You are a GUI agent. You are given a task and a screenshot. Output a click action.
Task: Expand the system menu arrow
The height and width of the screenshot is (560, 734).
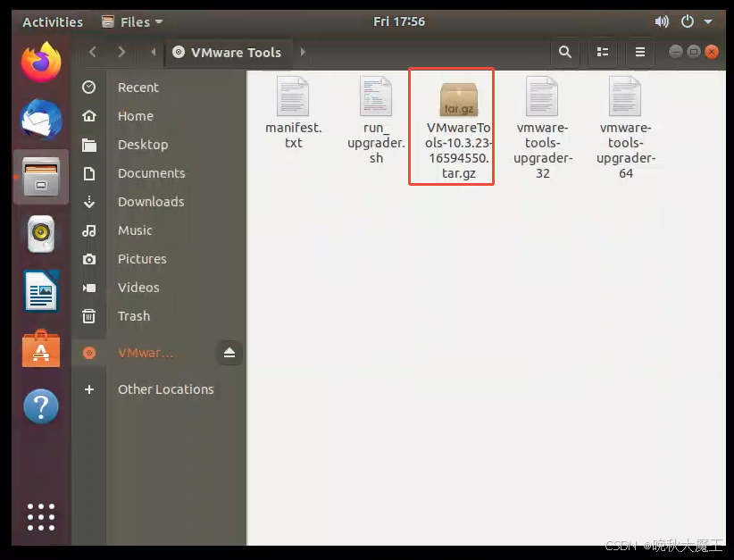pos(708,21)
